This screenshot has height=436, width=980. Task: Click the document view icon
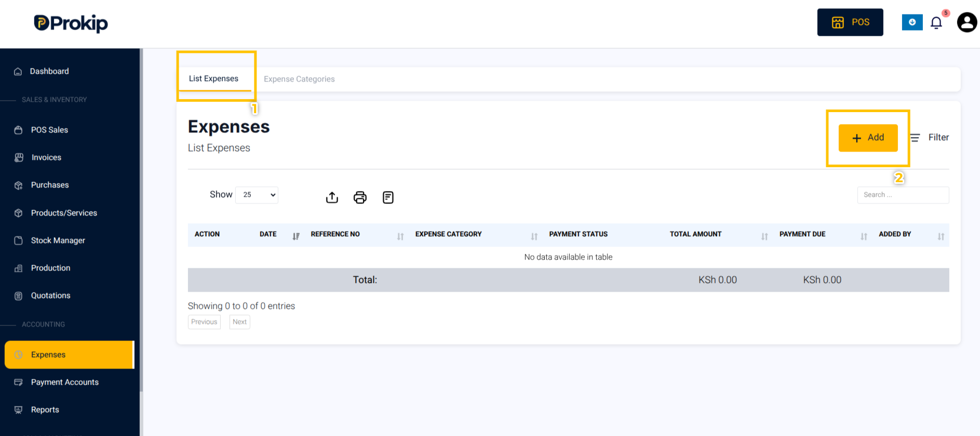[x=388, y=197]
